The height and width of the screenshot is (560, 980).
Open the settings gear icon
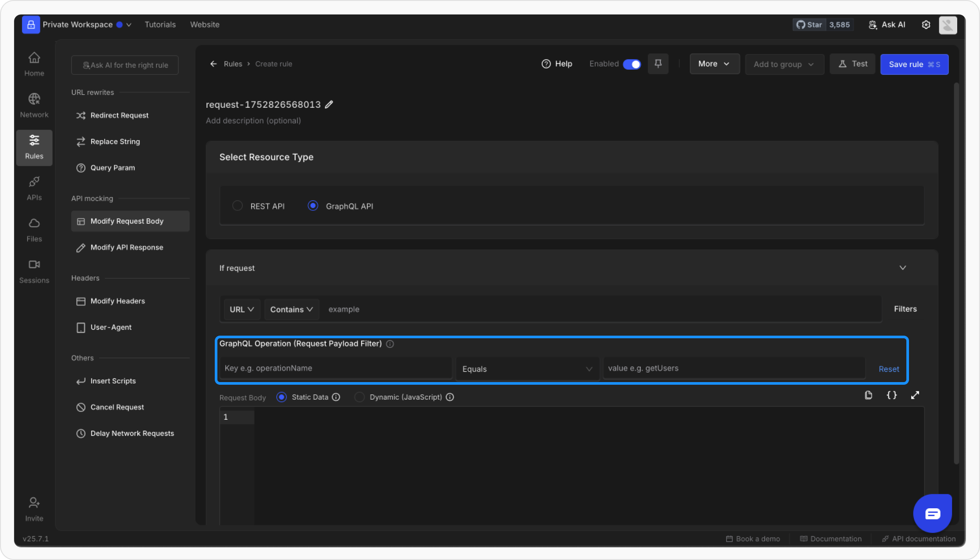point(926,25)
